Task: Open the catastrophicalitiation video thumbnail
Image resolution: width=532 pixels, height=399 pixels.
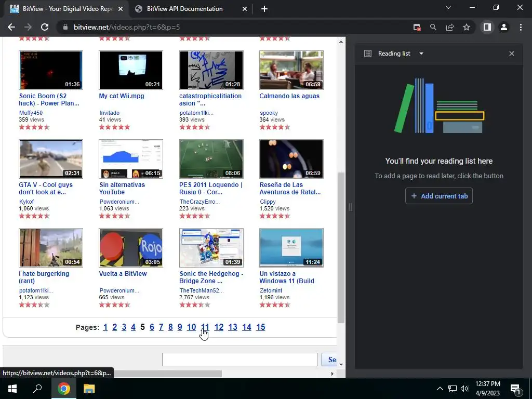Action: (x=211, y=70)
